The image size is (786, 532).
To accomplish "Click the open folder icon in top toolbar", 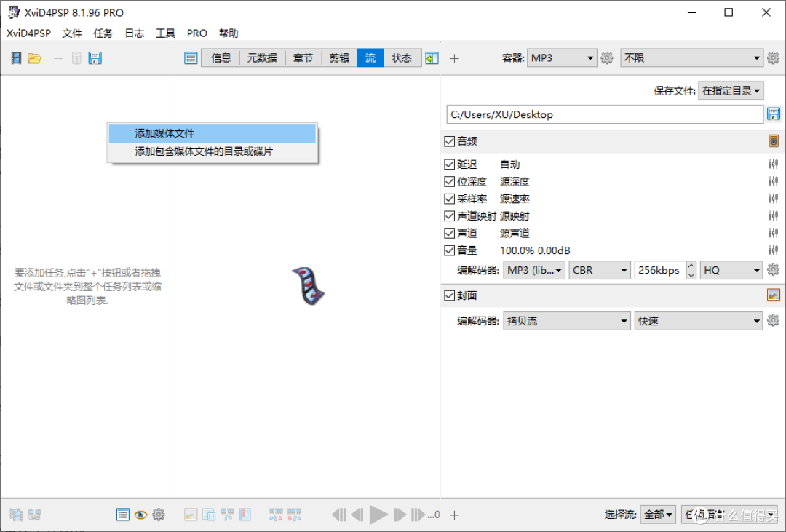I will point(34,58).
